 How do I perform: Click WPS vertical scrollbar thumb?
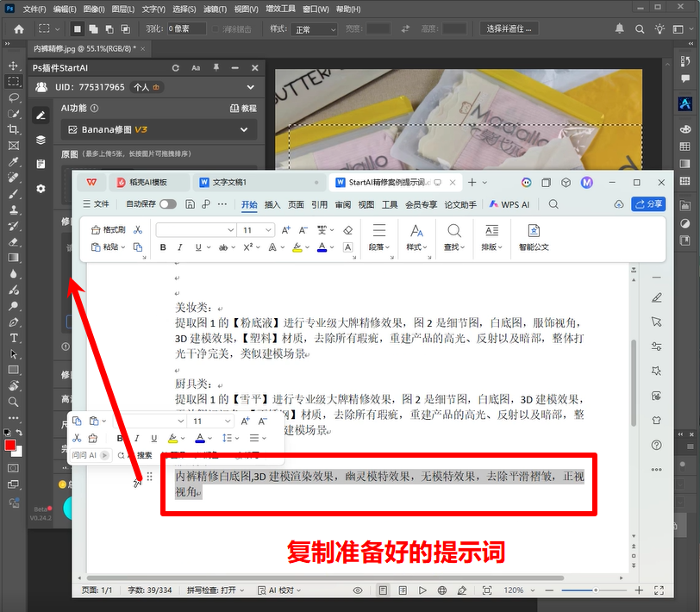click(634, 383)
